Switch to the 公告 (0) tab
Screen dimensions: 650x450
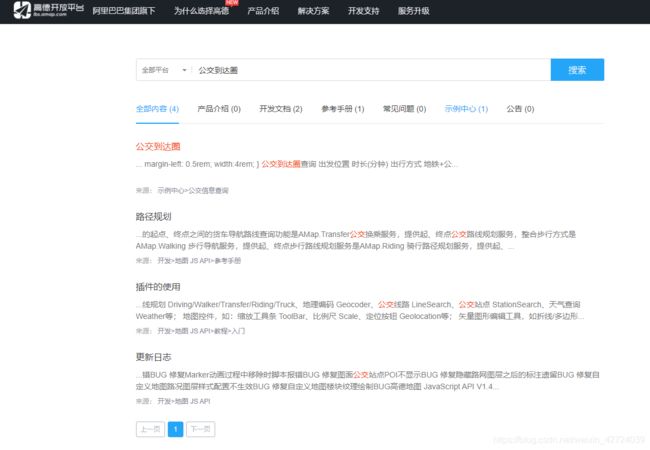(520, 109)
